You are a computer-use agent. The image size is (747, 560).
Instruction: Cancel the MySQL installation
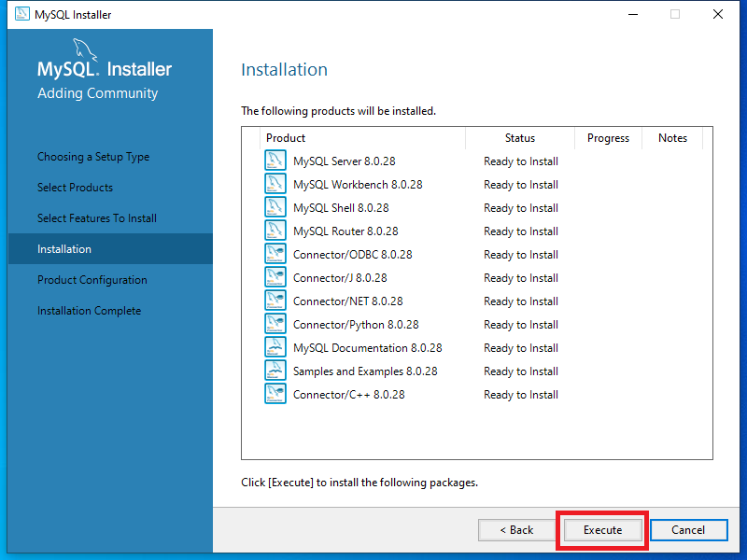[x=688, y=530]
